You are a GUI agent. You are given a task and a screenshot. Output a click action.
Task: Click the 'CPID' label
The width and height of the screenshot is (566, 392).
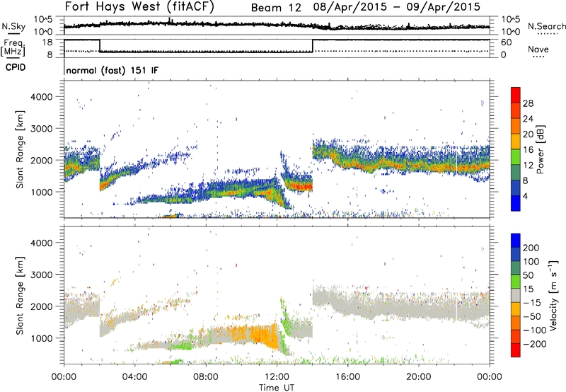(x=16, y=67)
